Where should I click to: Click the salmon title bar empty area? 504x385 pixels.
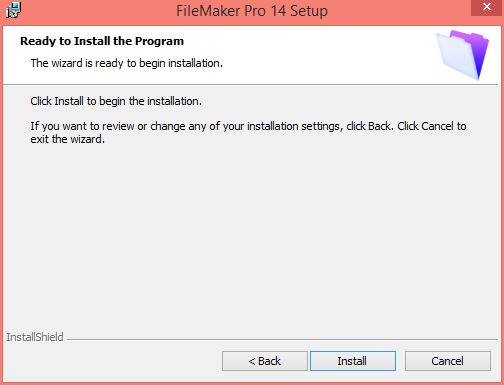[x=400, y=11]
